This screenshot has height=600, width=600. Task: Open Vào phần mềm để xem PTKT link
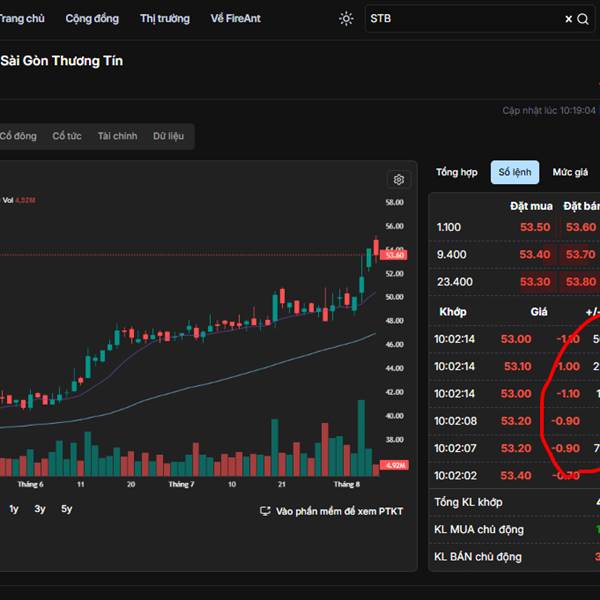point(339,511)
